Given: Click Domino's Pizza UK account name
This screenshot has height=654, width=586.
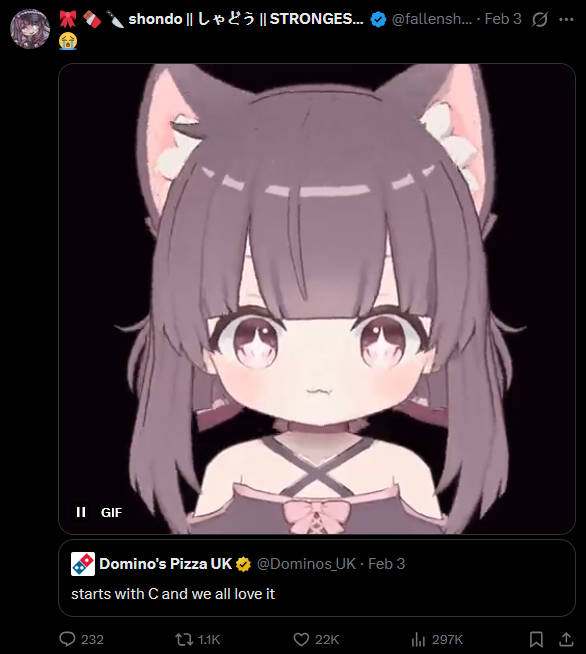Looking at the screenshot, I should click(166, 564).
